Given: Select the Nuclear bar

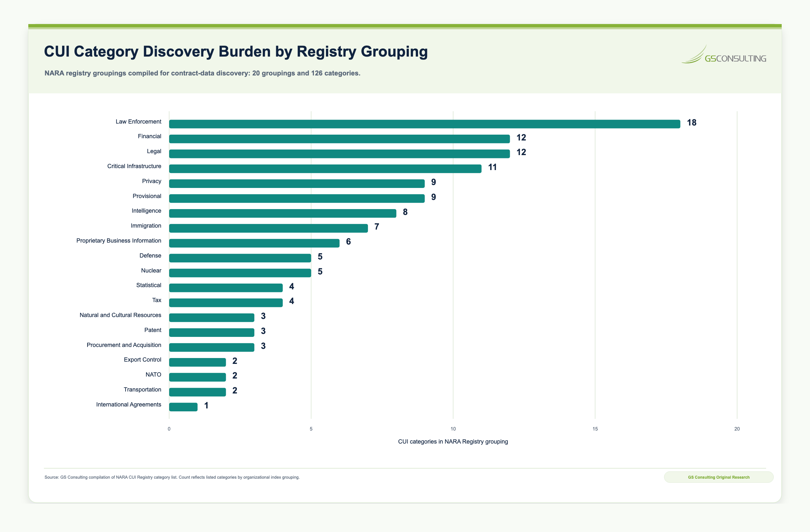Looking at the screenshot, I should pos(240,273).
